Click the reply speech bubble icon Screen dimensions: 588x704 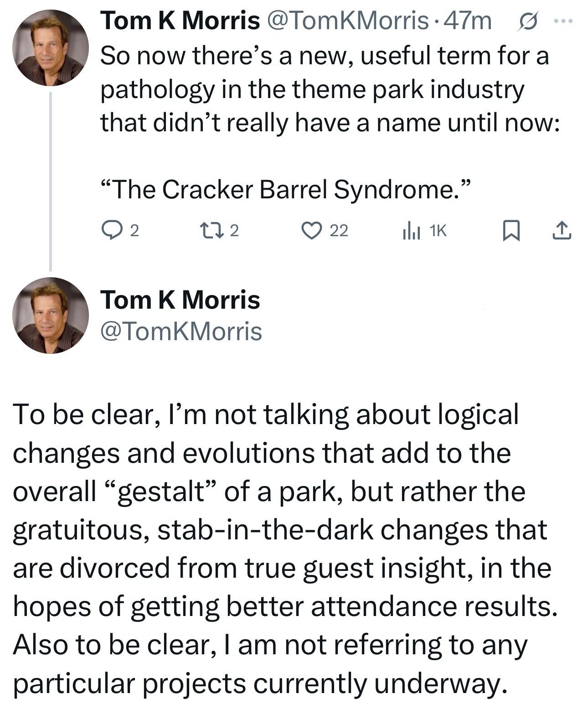click(110, 231)
